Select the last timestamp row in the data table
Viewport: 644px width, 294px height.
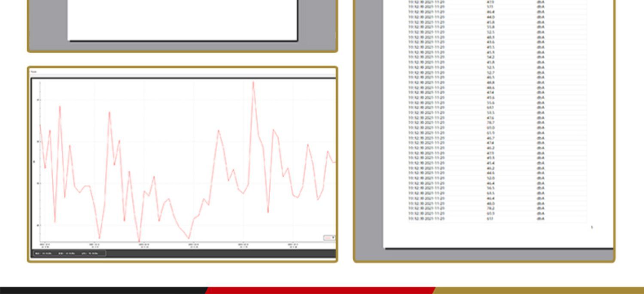coord(426,218)
